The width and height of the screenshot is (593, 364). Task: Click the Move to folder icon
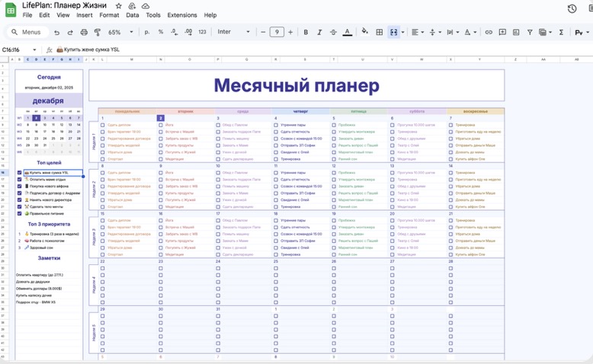click(x=132, y=6)
